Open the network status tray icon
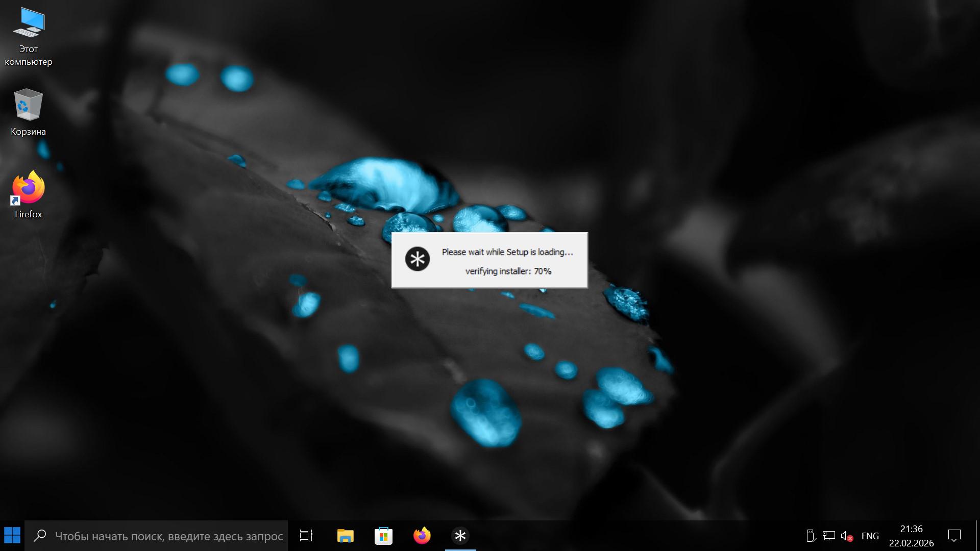980x551 pixels. [828, 536]
